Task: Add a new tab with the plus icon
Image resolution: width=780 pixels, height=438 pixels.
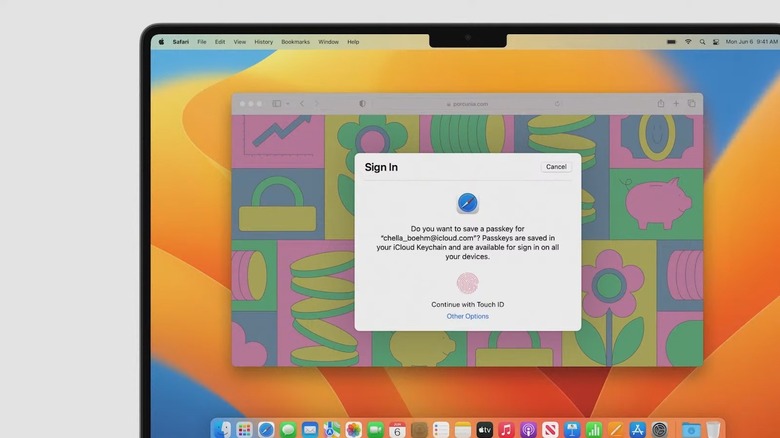Action: pos(676,103)
